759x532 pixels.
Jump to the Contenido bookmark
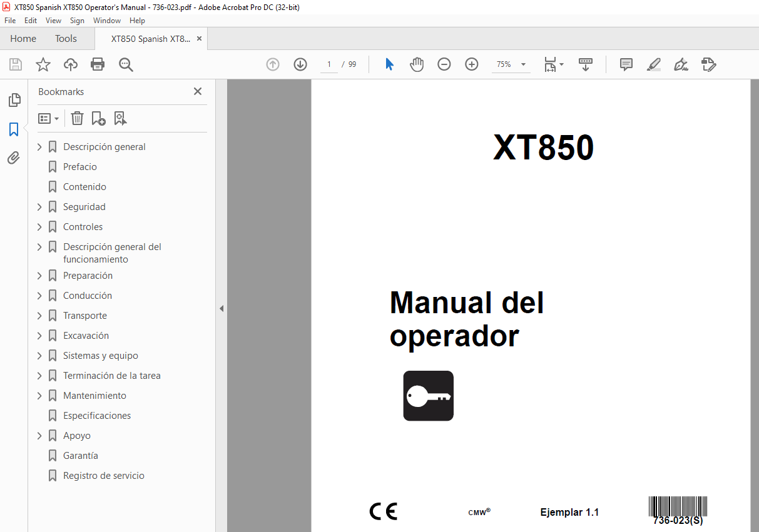84,187
